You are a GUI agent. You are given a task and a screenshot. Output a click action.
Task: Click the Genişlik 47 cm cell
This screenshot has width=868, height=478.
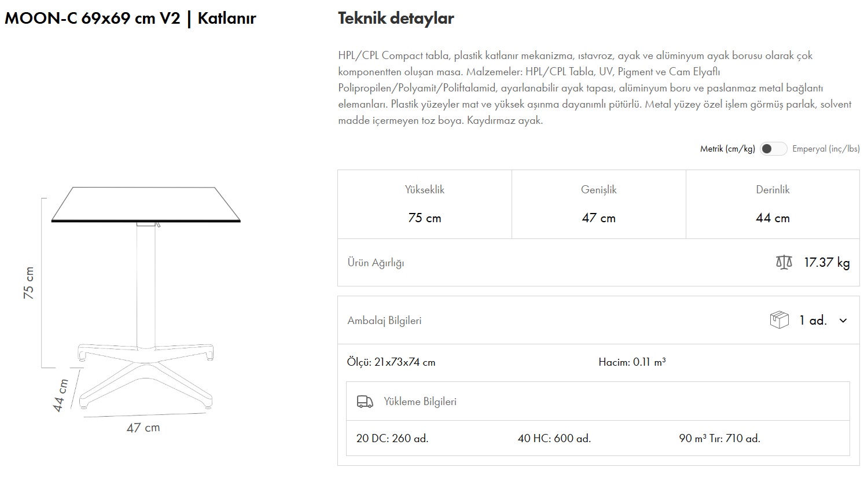tap(598, 204)
